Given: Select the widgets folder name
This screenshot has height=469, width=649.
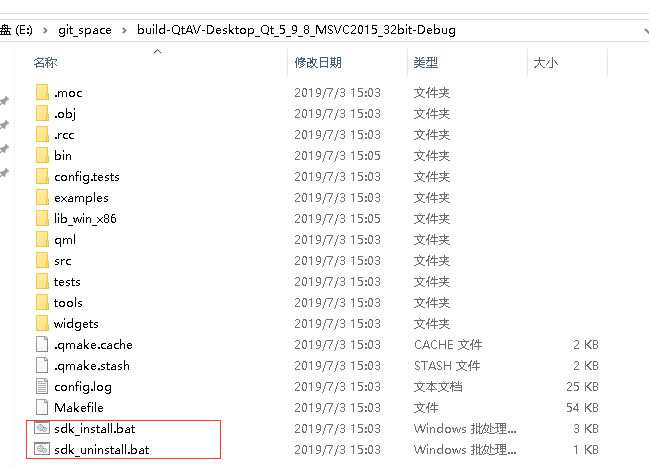Looking at the screenshot, I should click(x=76, y=324).
